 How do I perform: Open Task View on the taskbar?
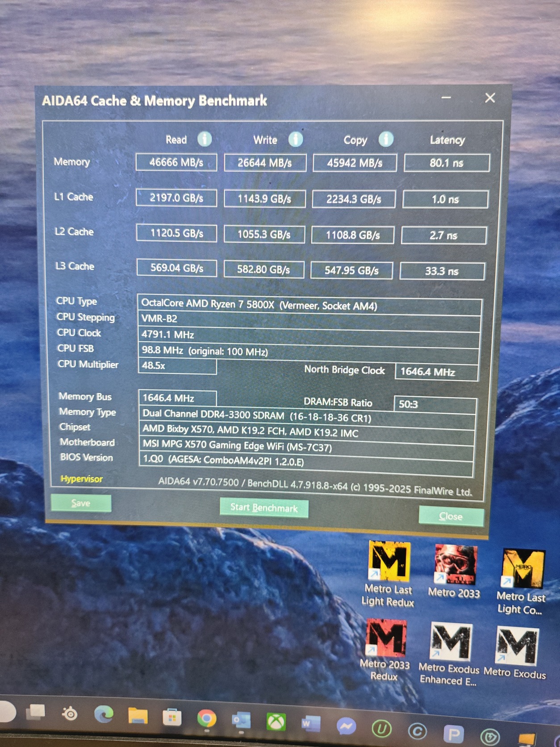click(36, 712)
